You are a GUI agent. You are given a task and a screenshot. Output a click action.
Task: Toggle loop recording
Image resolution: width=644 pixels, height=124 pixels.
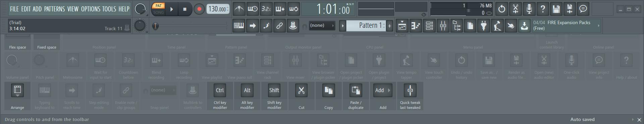tap(293, 9)
